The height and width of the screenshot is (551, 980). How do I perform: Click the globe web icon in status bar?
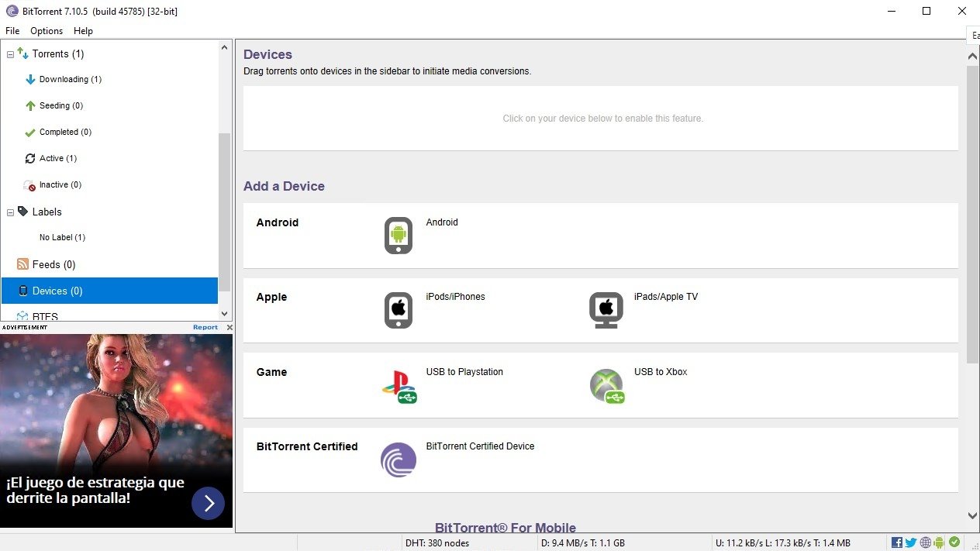925,542
